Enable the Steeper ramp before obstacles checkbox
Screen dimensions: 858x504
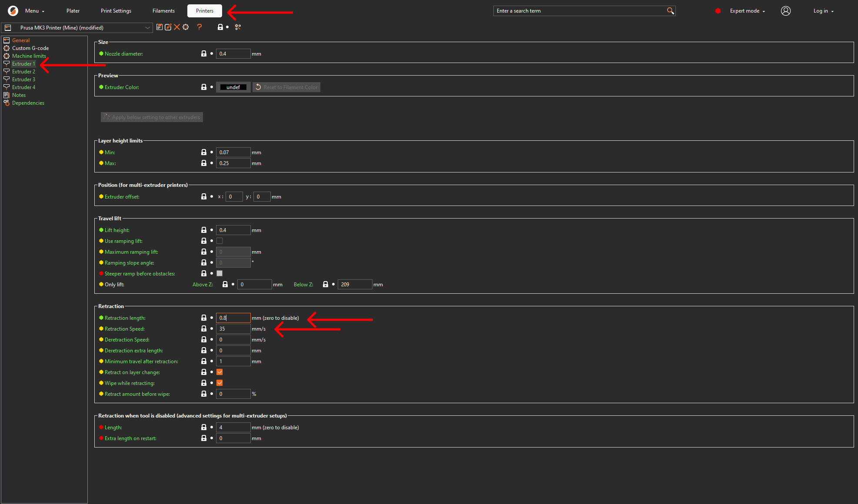coord(220,274)
